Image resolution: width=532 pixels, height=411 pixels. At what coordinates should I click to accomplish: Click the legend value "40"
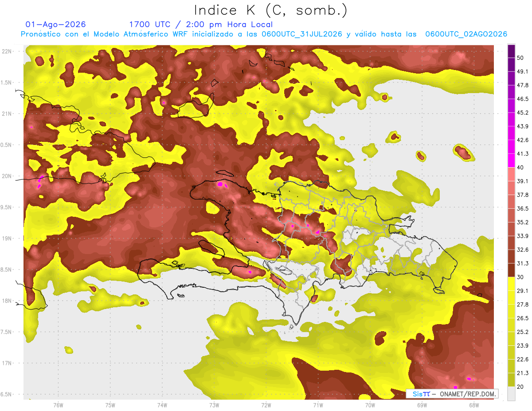click(x=520, y=168)
